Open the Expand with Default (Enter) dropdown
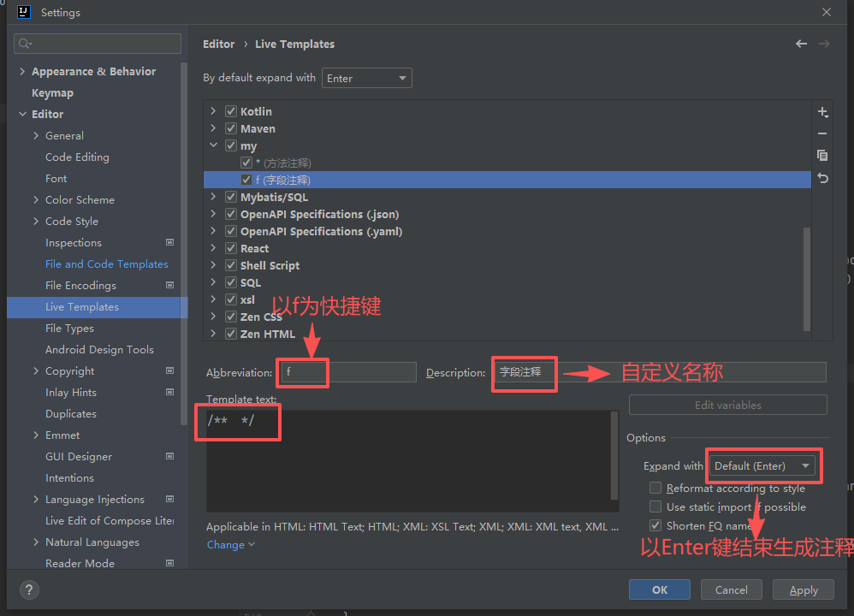854x616 pixels. 762,465
